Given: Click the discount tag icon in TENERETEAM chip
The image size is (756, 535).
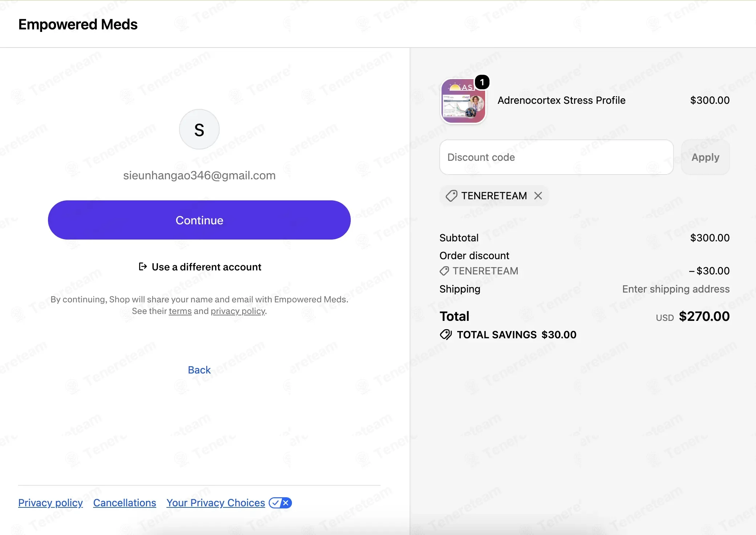Looking at the screenshot, I should (451, 196).
